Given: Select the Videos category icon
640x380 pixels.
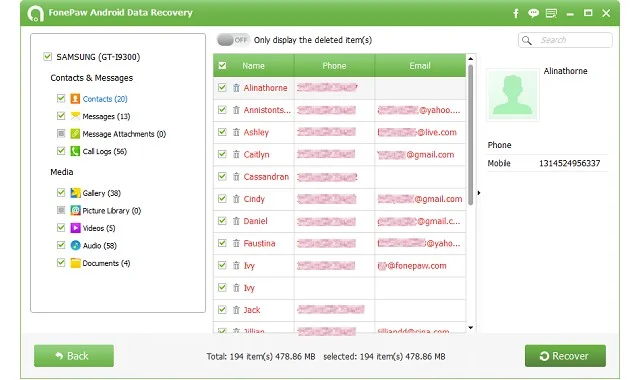Looking at the screenshot, I should (75, 228).
